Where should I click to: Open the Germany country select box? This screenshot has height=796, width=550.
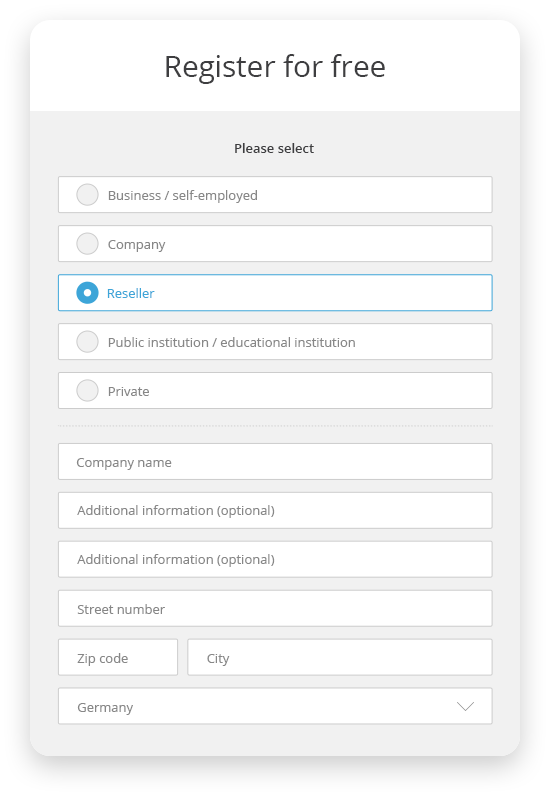pos(275,706)
